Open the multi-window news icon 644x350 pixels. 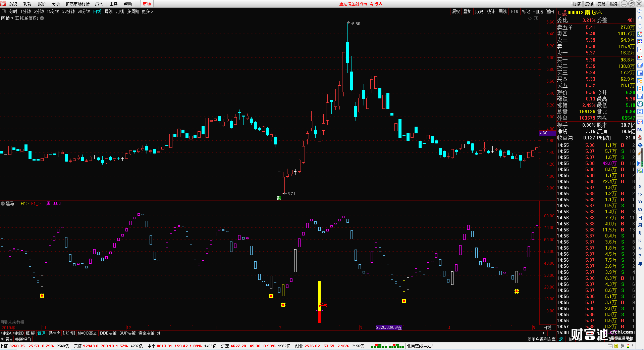pos(640,65)
